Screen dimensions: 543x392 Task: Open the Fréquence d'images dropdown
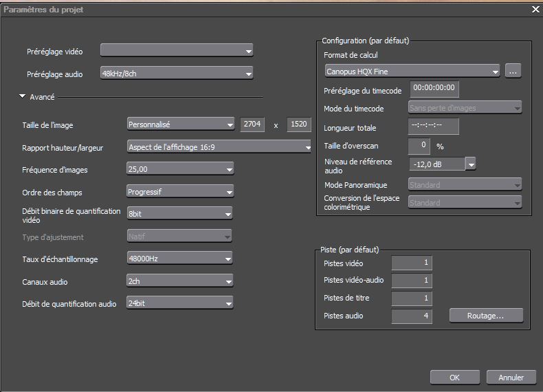pos(180,168)
